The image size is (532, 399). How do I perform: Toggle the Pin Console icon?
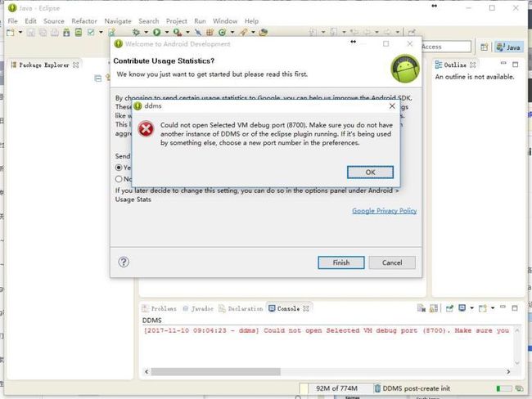tap(449, 308)
